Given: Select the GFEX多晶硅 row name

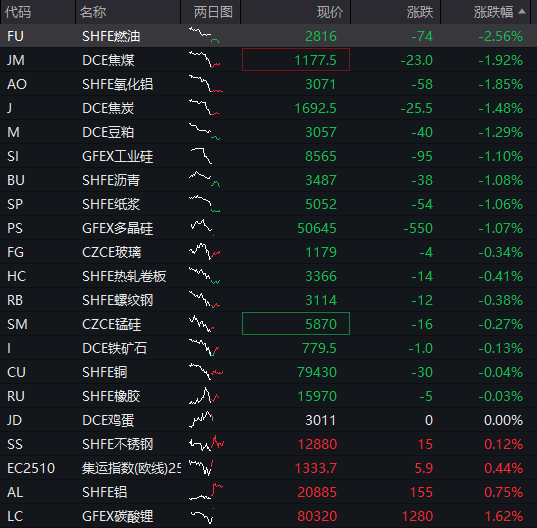Looking at the screenshot, I should (117, 228).
